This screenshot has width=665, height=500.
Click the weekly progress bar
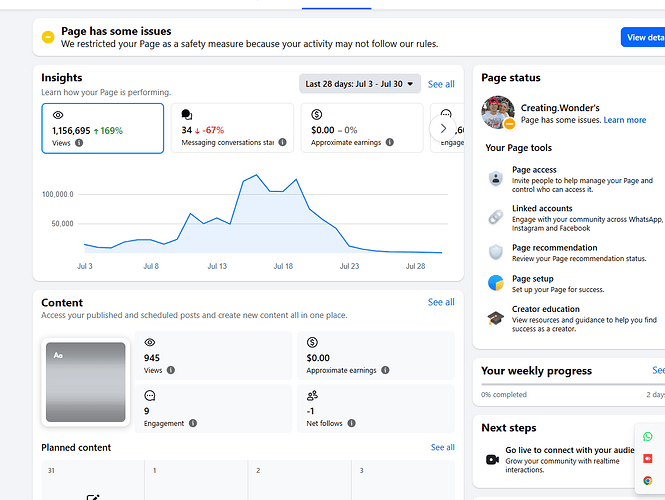coord(573,385)
